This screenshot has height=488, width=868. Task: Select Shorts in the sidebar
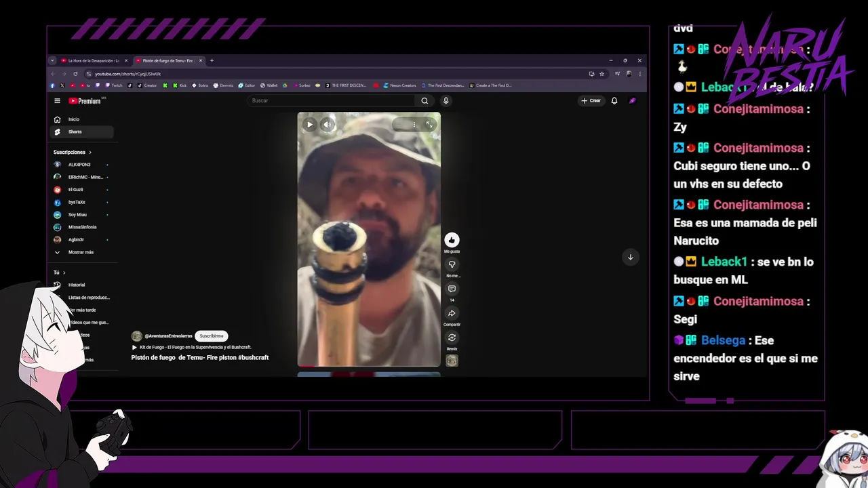(x=82, y=131)
